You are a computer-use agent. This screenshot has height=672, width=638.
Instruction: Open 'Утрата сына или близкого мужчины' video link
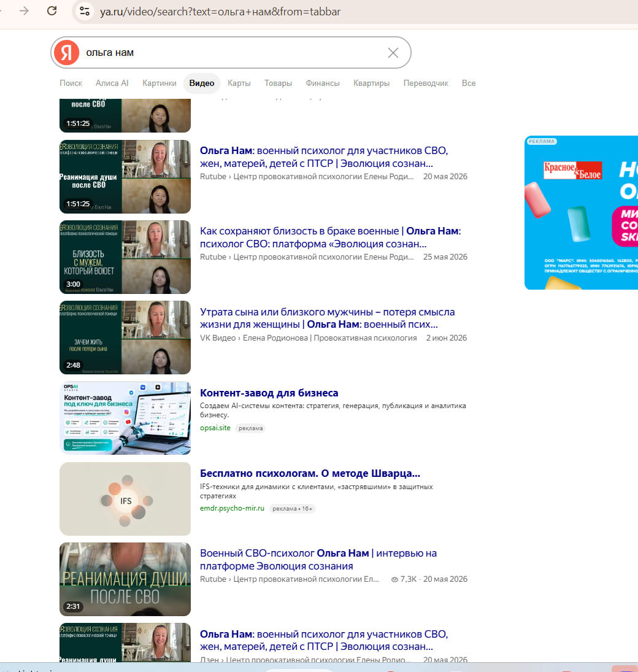click(x=328, y=318)
